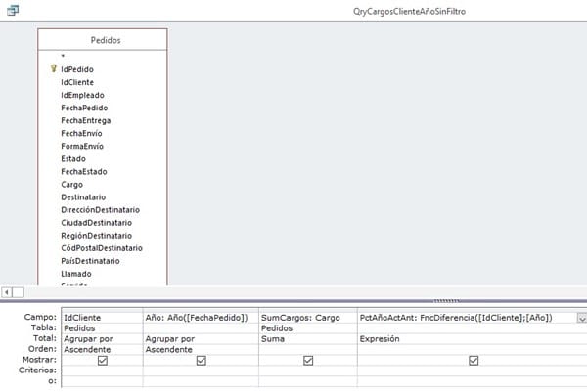Click the Total cell showing Suma
Viewport: 587px width, 392px height.
point(308,339)
